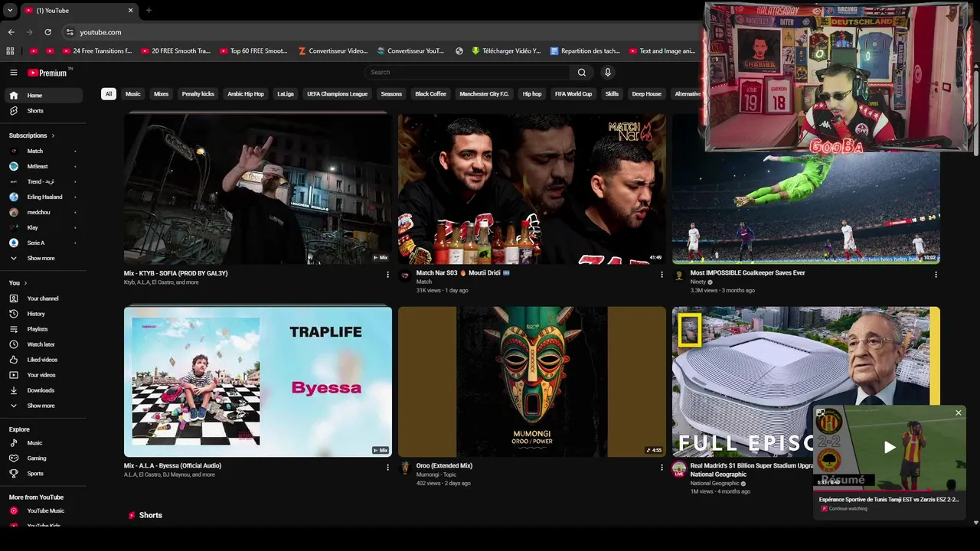This screenshot has width=980, height=551.
Task: Select the UEFA Champions League chip
Action: tap(338, 94)
